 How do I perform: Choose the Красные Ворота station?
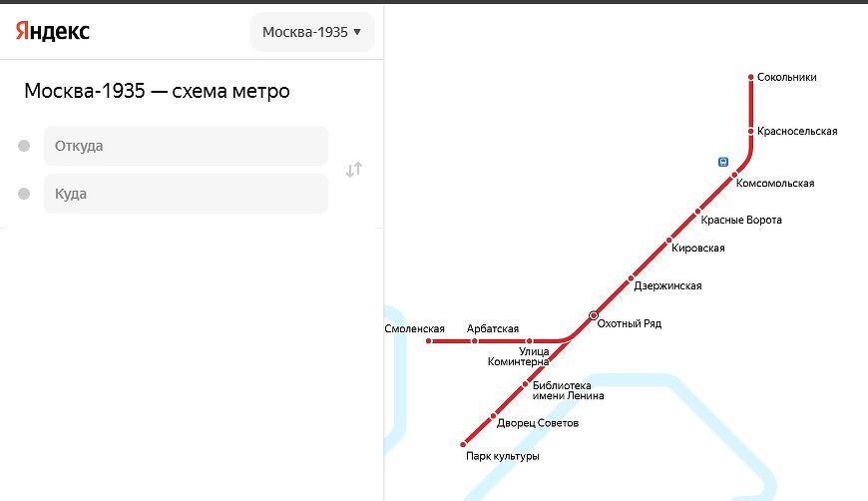point(741,220)
